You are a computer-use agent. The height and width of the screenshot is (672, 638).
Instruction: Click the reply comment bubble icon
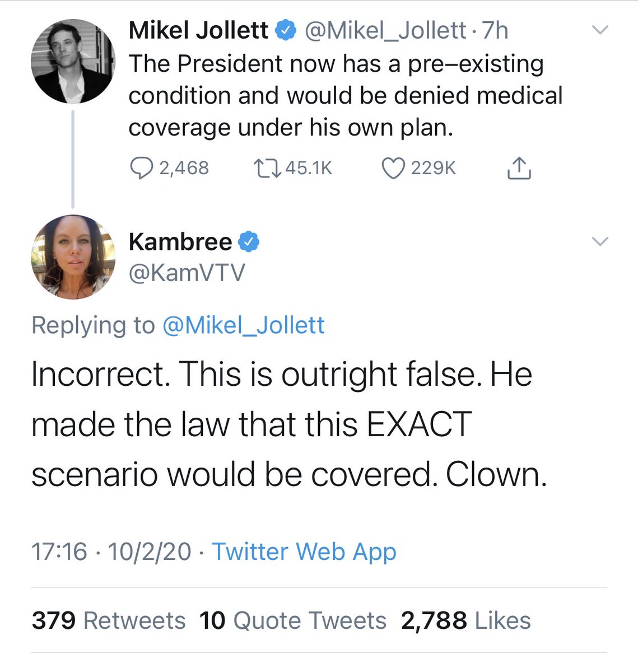point(141,168)
